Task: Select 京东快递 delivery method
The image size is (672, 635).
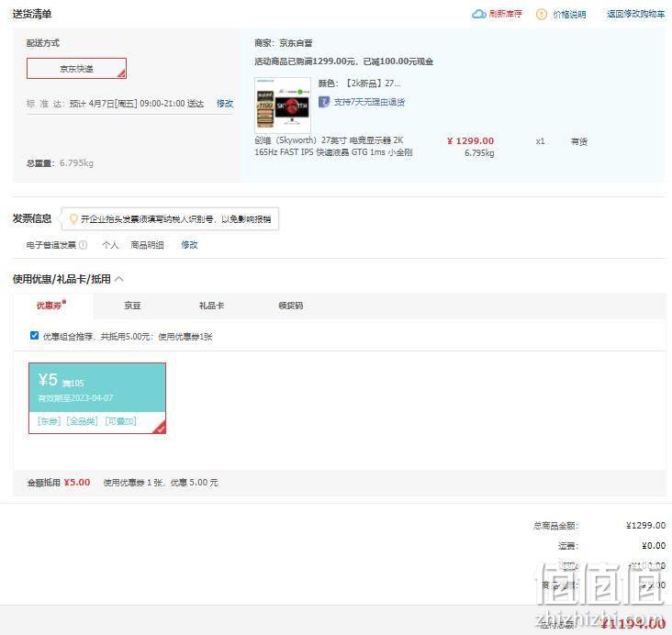Action: point(77,69)
